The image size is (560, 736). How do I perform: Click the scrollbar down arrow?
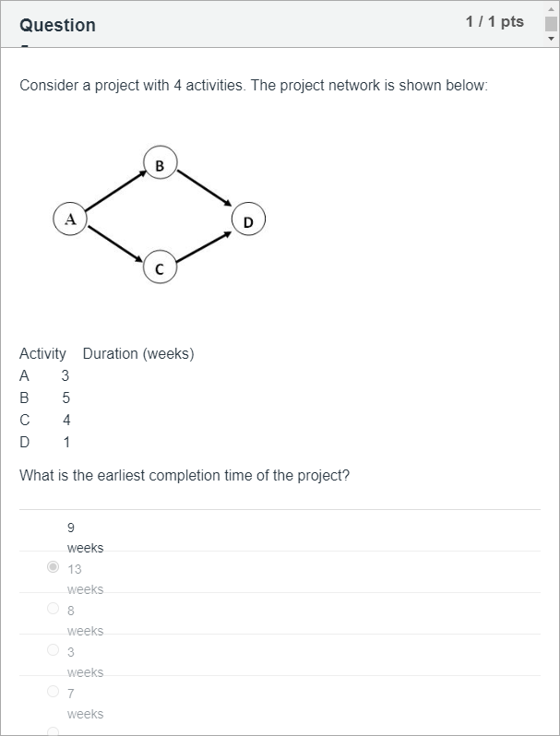click(x=551, y=39)
